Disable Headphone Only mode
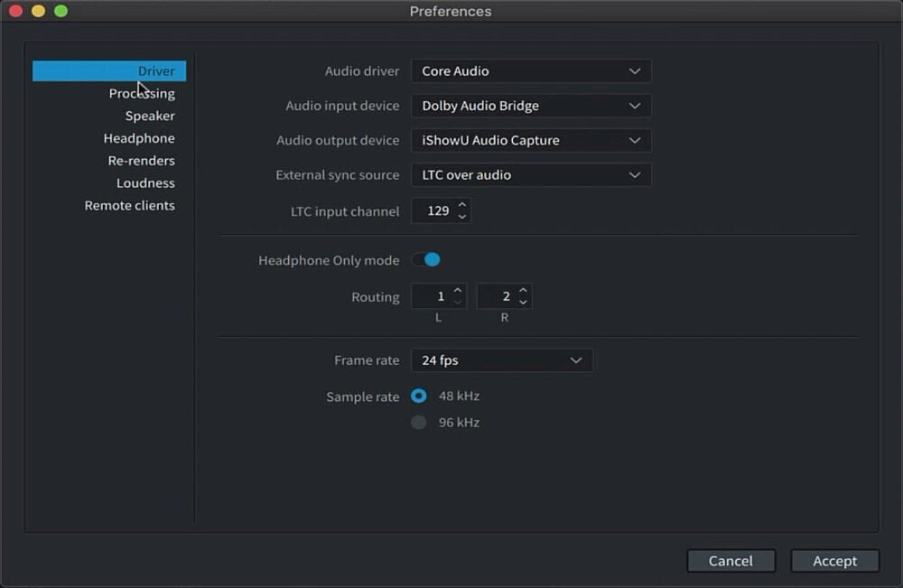Screen dimensions: 903x588 426,259
